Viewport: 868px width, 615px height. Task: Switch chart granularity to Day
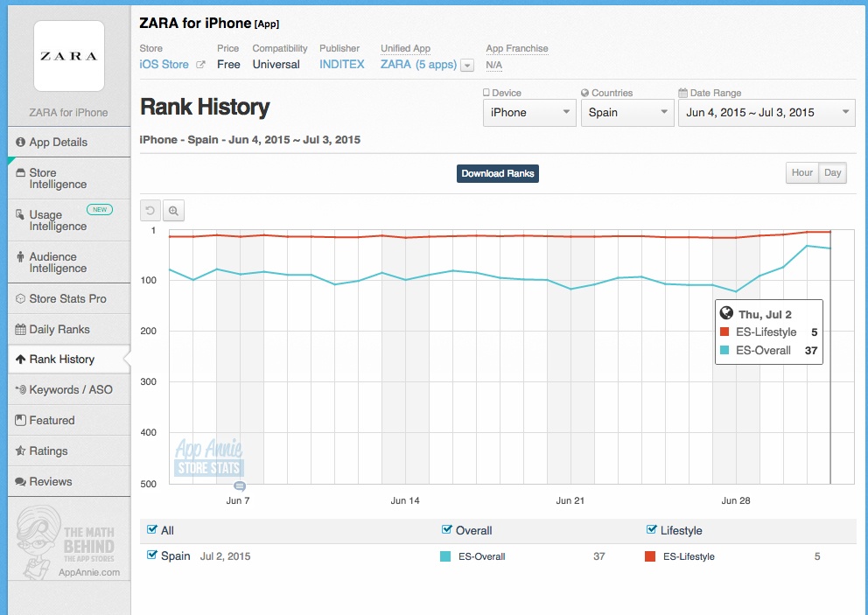tap(833, 172)
